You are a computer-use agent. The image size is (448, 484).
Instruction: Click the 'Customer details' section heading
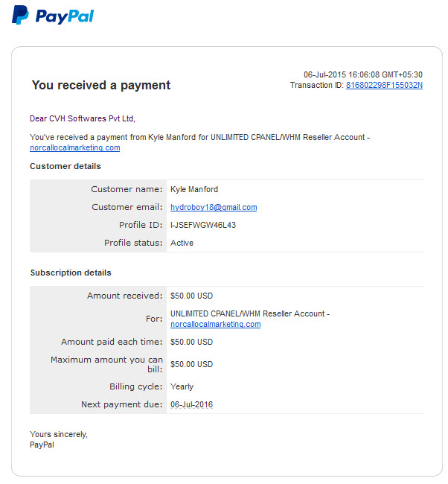pos(65,166)
